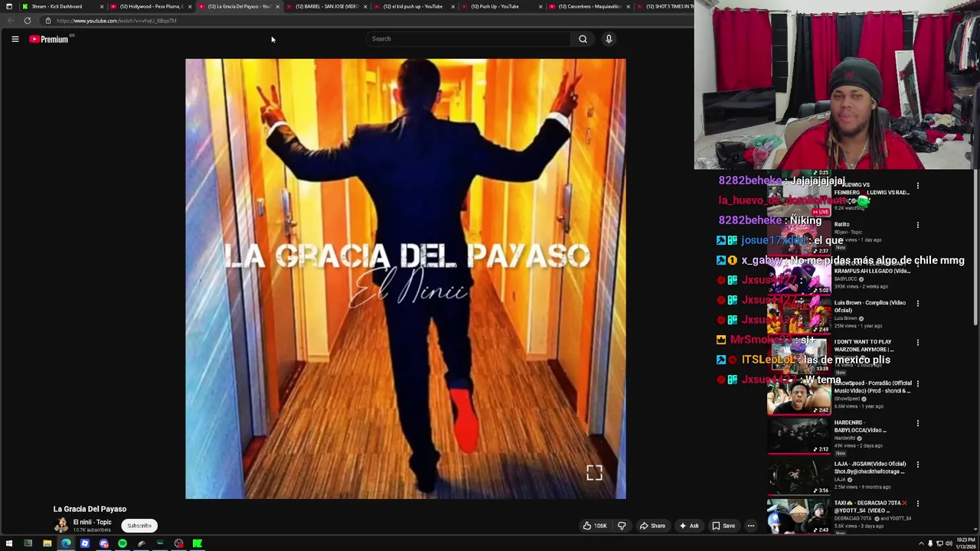Click the taskbar clock showing 10:23 PM

coord(966,543)
